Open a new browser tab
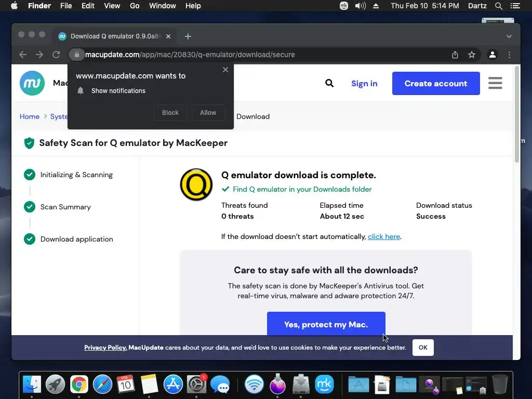The width and height of the screenshot is (532, 399). [188, 36]
